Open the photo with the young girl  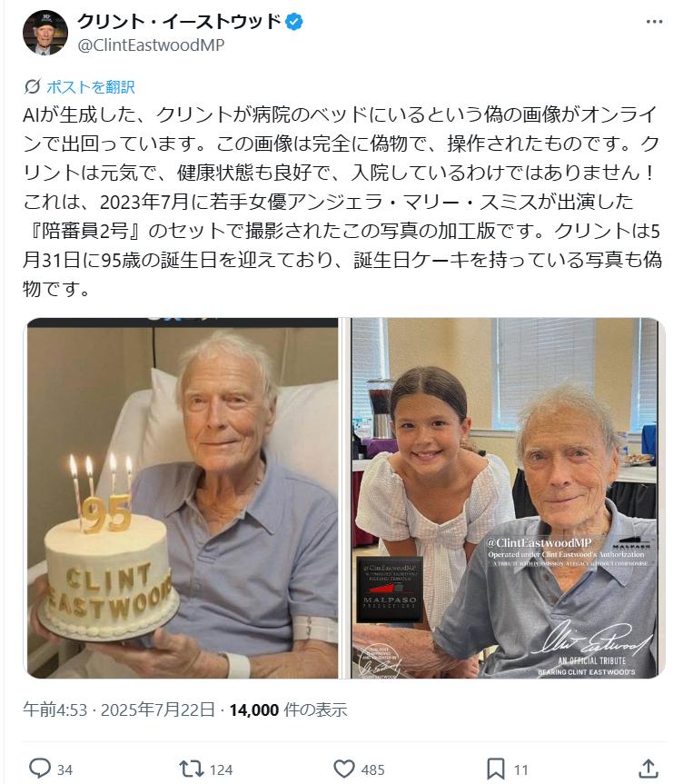pos(505,498)
